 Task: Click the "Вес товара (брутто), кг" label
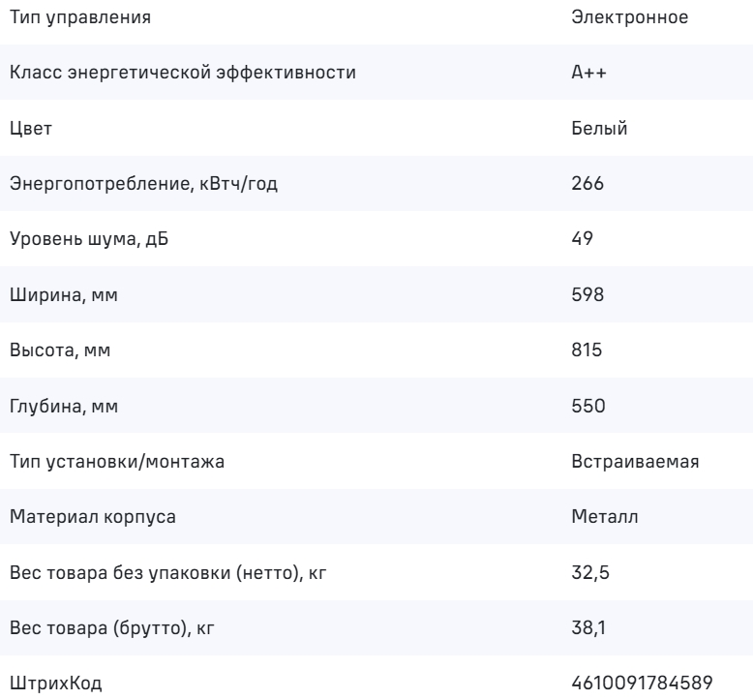point(111,629)
